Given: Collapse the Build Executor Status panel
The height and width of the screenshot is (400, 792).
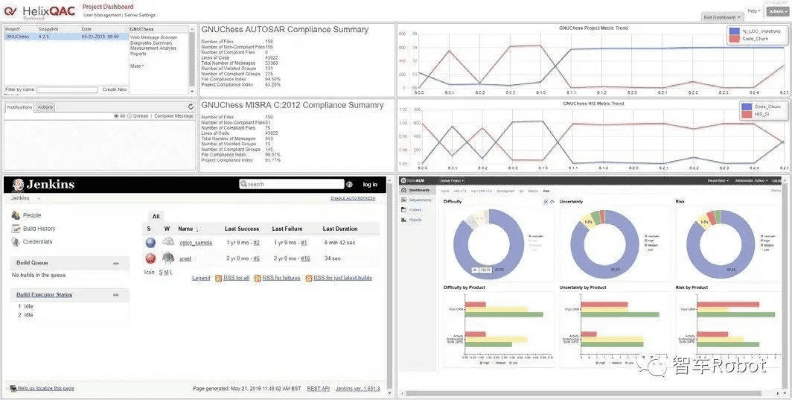Looking at the screenshot, I should click(x=115, y=295).
